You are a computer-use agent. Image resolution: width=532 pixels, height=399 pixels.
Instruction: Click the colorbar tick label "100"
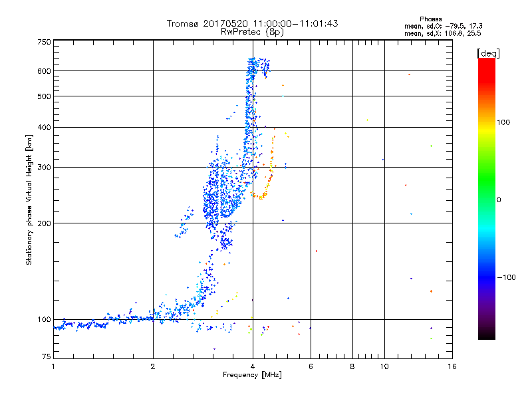(503, 122)
